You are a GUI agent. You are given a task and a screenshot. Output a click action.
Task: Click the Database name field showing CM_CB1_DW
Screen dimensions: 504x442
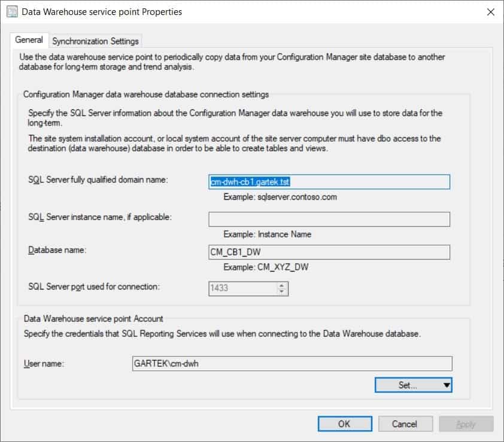pyautogui.click(x=329, y=252)
